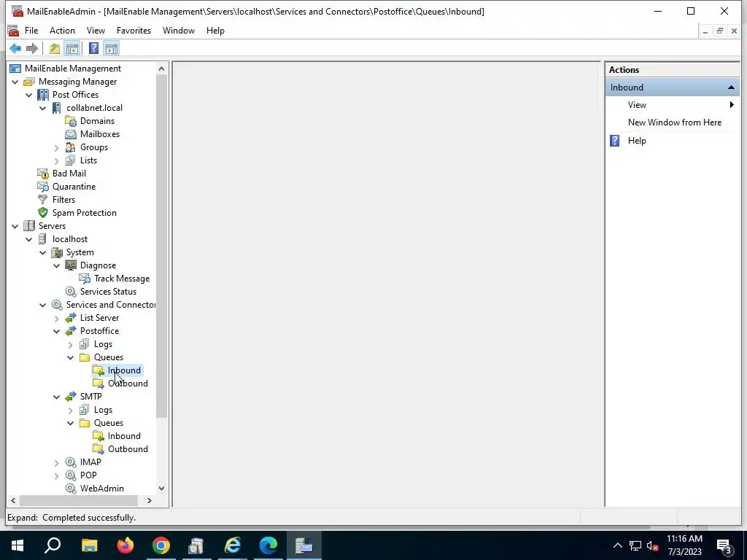Open the Domains folder icon
The width and height of the screenshot is (747, 560).
71,121
